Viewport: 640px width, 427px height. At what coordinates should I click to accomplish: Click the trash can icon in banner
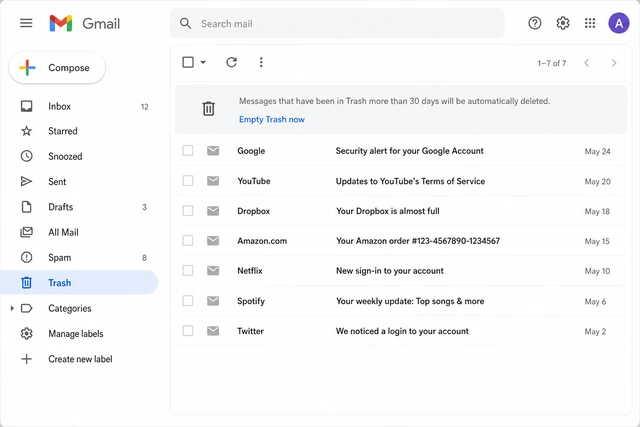(x=209, y=108)
